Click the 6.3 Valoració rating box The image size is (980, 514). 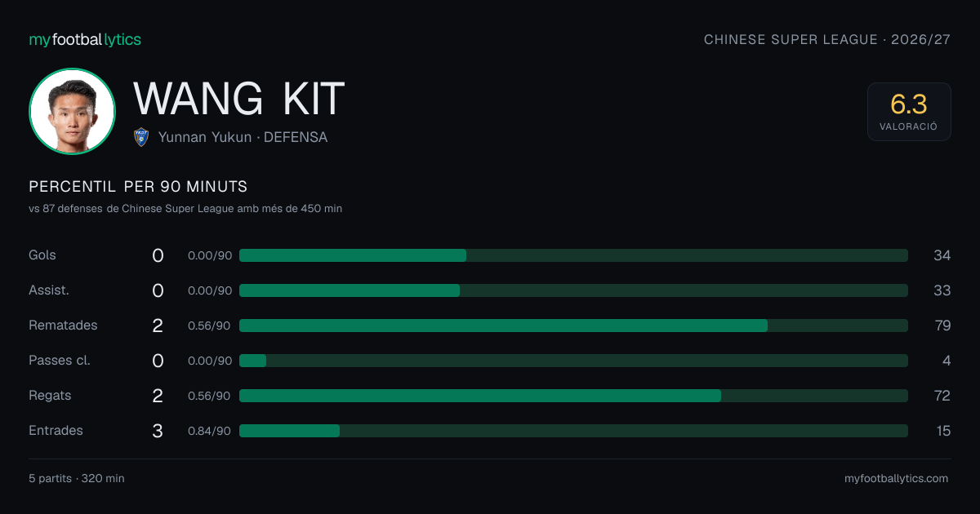[909, 112]
